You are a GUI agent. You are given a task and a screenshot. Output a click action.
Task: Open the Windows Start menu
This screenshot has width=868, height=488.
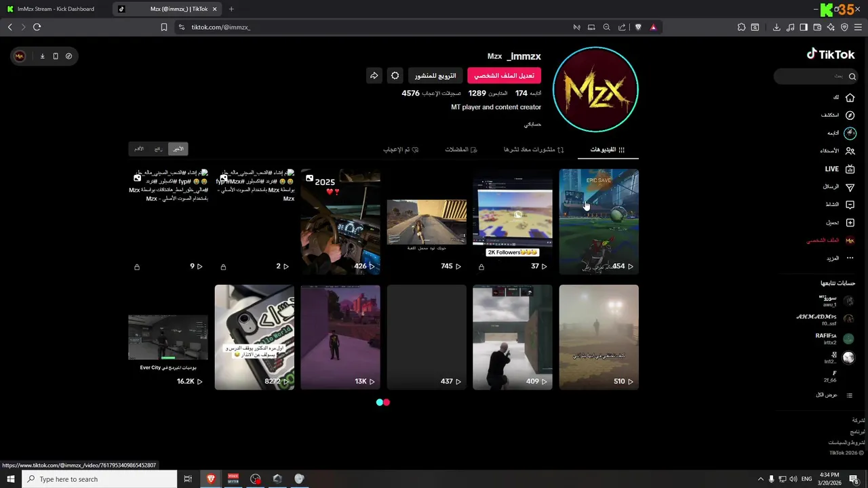click(x=10, y=479)
